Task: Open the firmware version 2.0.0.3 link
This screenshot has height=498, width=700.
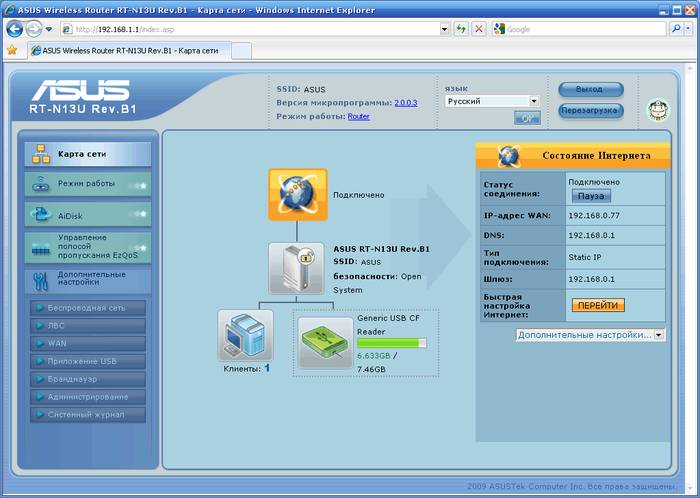Action: [x=405, y=102]
